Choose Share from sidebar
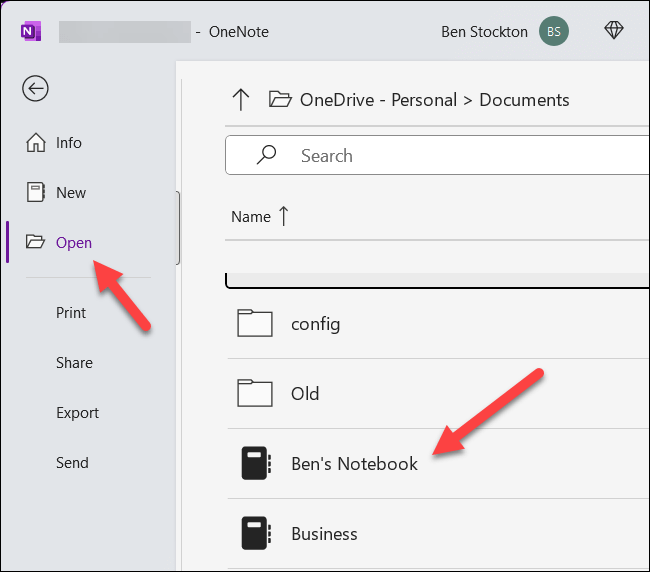 point(74,363)
